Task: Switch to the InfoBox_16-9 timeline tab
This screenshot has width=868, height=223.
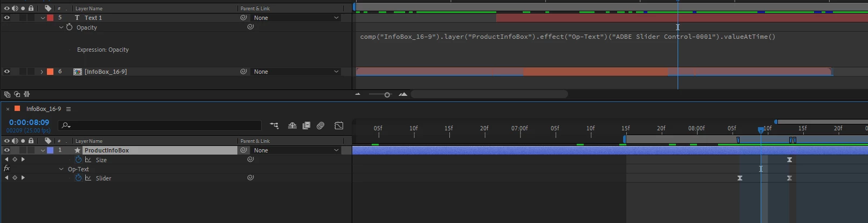Action: click(44, 109)
